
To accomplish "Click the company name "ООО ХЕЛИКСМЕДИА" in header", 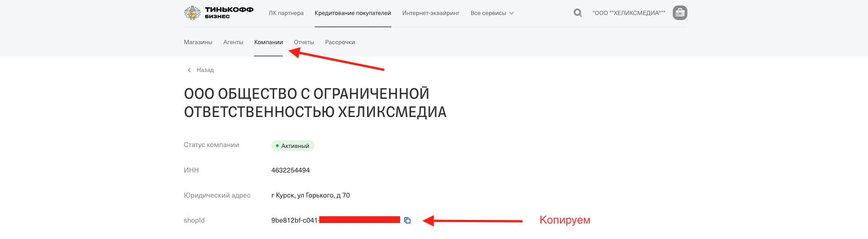I will [629, 13].
